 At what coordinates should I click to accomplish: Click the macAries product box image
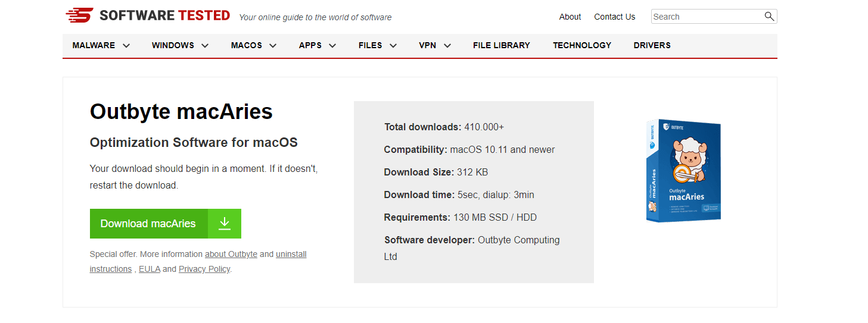(x=683, y=171)
